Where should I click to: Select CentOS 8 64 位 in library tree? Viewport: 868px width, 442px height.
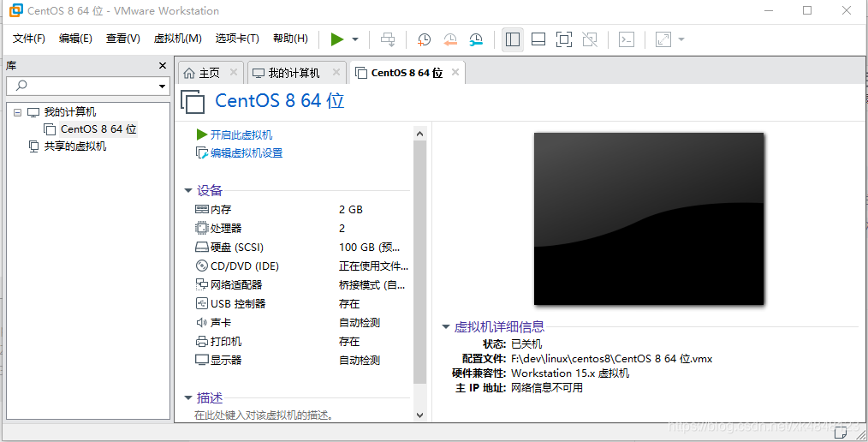click(98, 129)
